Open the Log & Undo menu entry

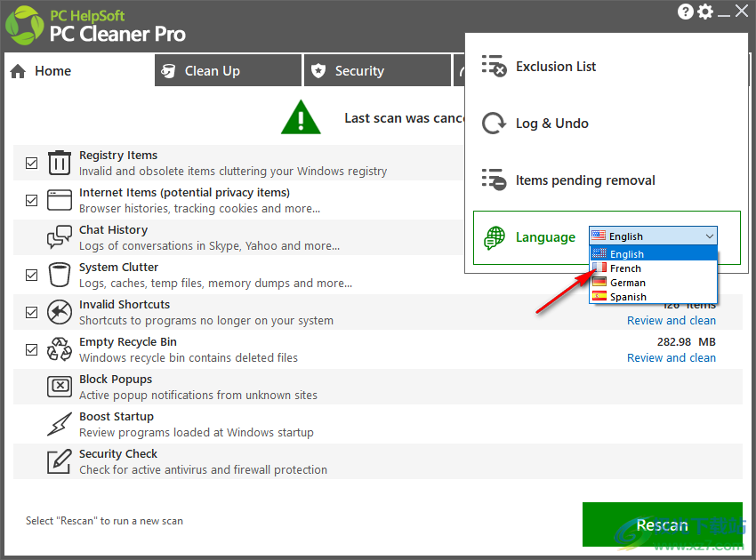(607, 124)
